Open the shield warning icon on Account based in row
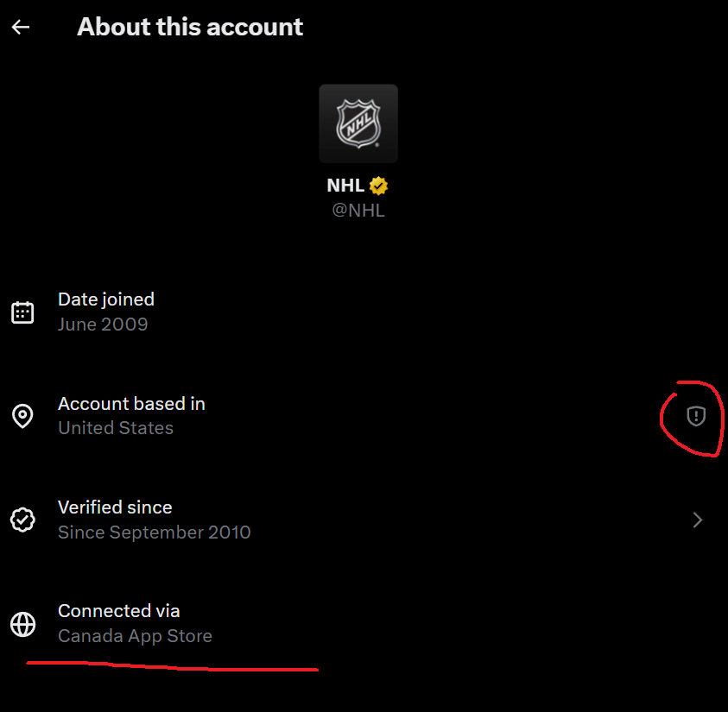728x712 pixels. pos(696,416)
